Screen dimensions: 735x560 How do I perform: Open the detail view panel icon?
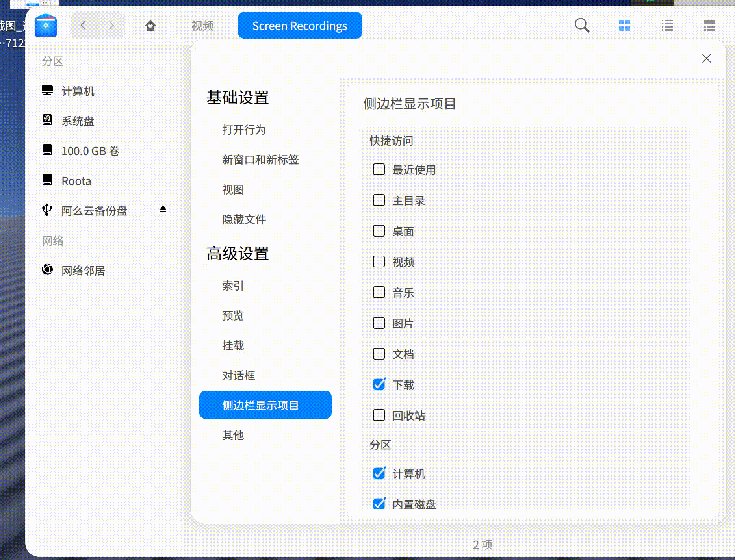click(710, 25)
